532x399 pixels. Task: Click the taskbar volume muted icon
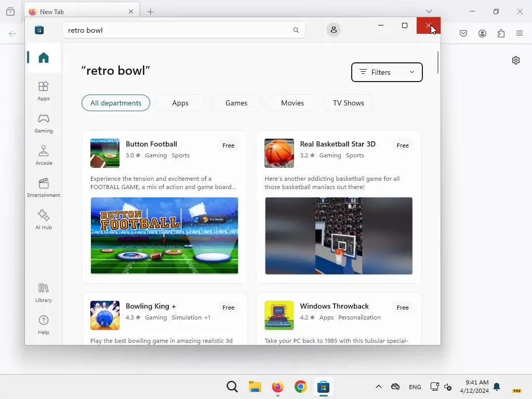pyautogui.click(x=447, y=387)
